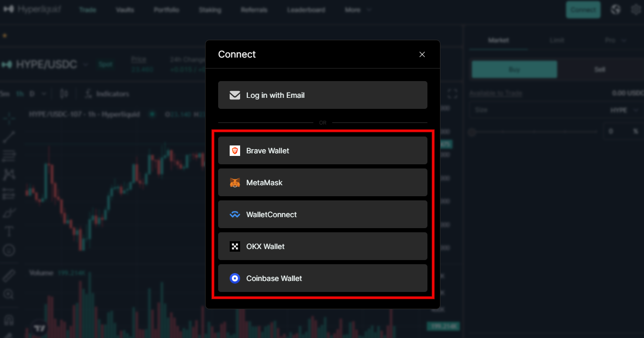644x338 pixels.
Task: Open the HYPE size currency dropdown
Action: pyautogui.click(x=625, y=110)
